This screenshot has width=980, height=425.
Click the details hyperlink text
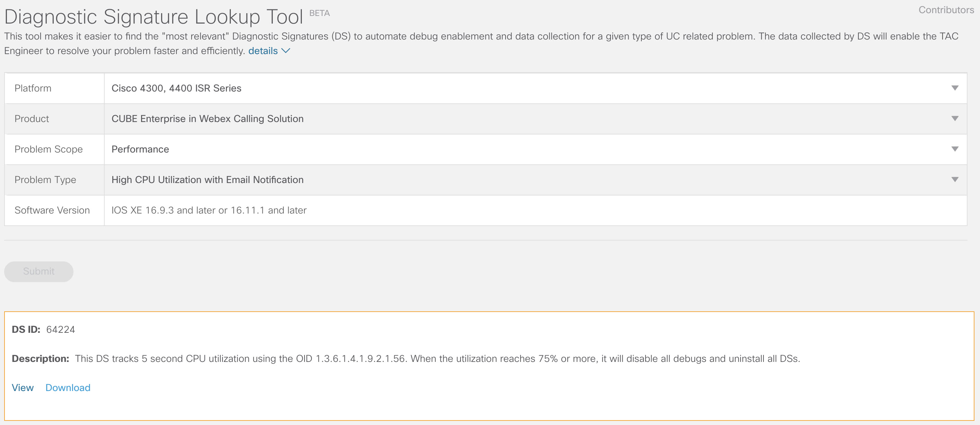pyautogui.click(x=263, y=50)
